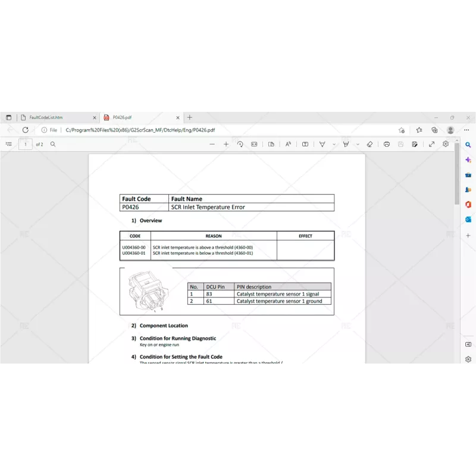Viewport: 476px width, 476px height.
Task: Open Outlook from the Edge sidebar
Action: 468,220
